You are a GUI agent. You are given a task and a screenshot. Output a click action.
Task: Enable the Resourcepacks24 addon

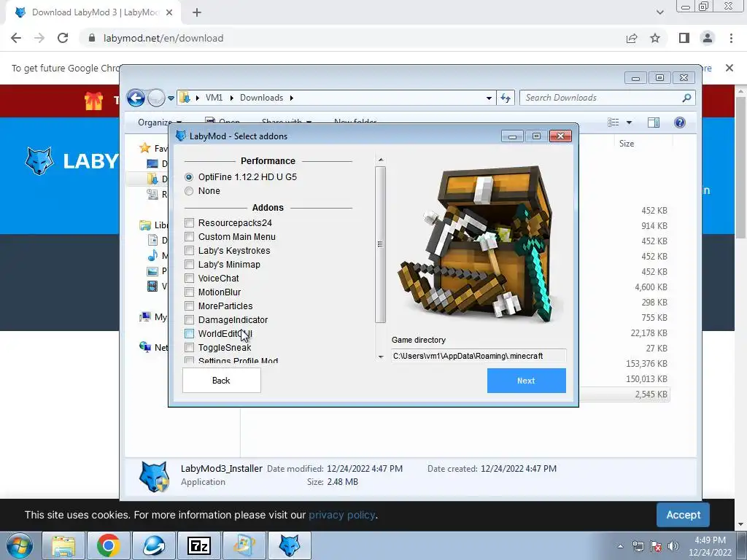(189, 223)
